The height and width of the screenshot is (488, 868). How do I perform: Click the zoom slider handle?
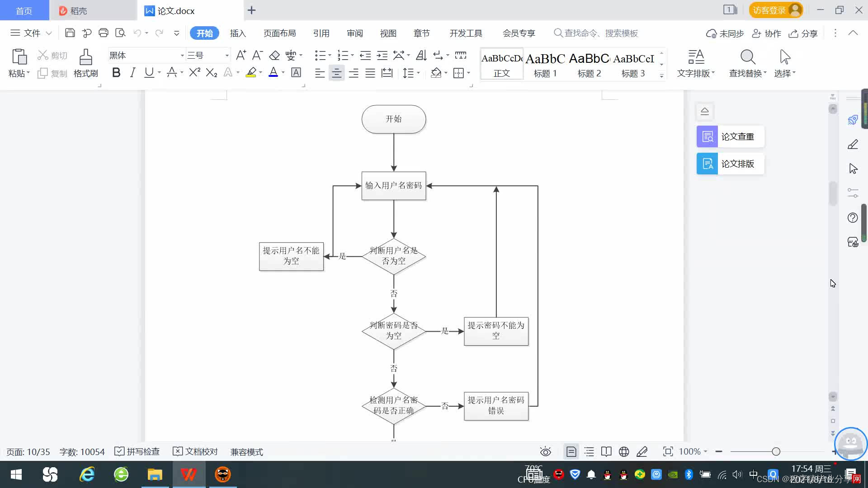776,452
